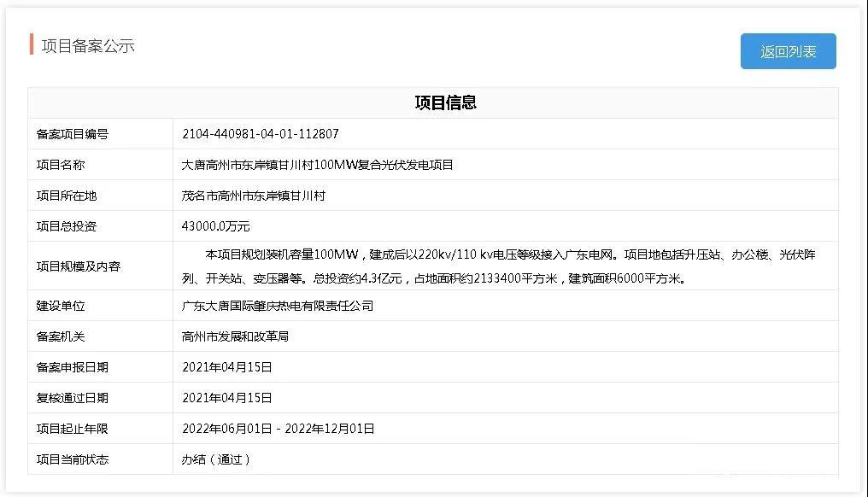This screenshot has height=497, width=868.
Task: Click the 返回列表 button
Action: tap(788, 51)
